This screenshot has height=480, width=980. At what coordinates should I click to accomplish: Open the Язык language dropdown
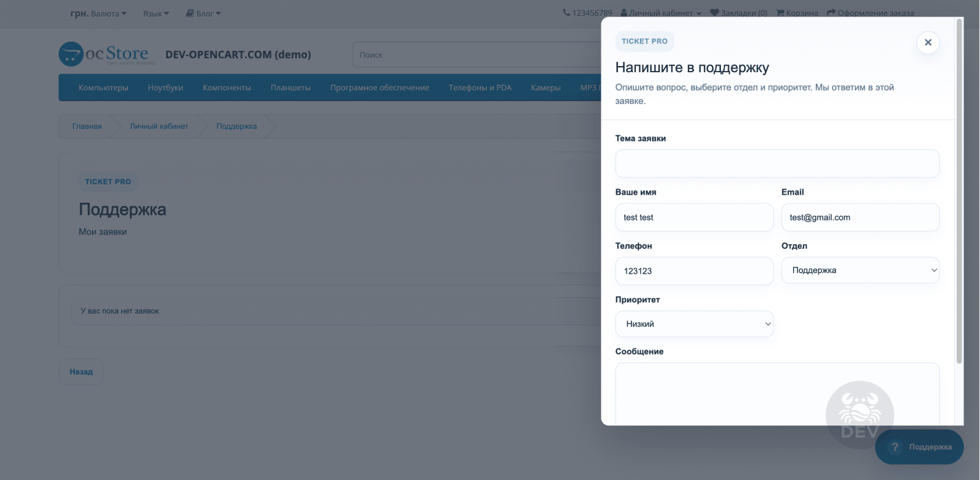156,13
